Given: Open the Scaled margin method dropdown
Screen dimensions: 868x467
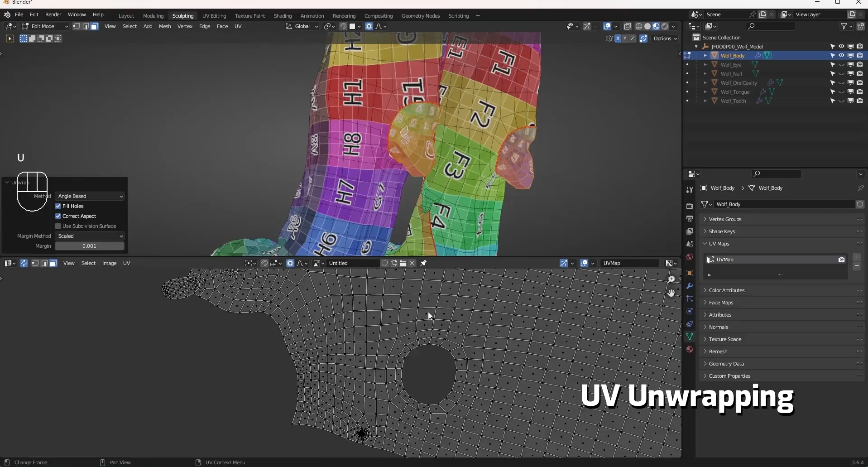Looking at the screenshot, I should click(x=90, y=236).
